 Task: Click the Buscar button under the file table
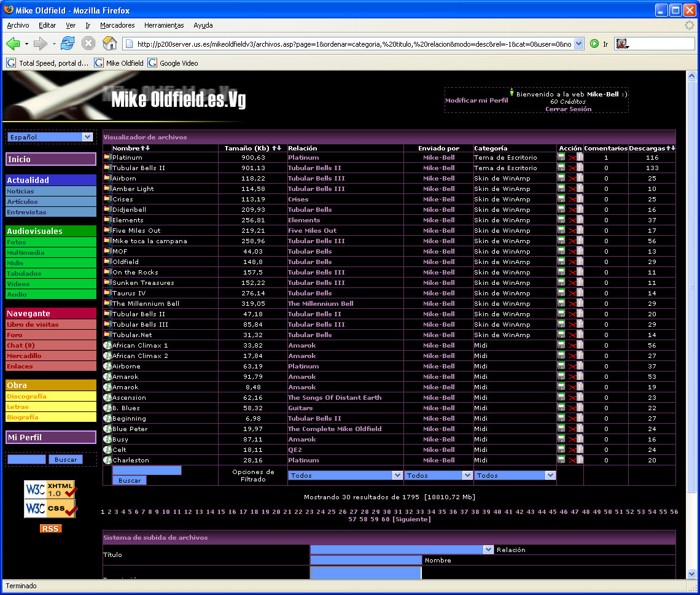pyautogui.click(x=130, y=480)
